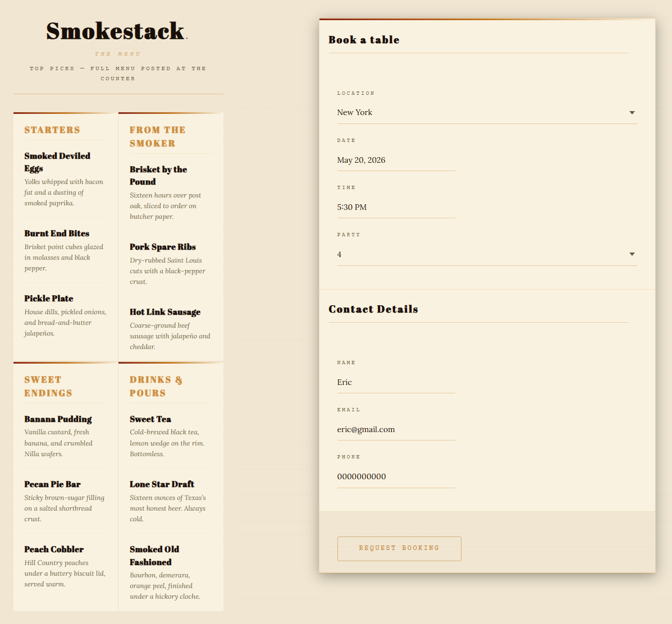The width and height of the screenshot is (672, 624).
Task: Select the Lone Star Draft item
Action: pyautogui.click(x=162, y=484)
